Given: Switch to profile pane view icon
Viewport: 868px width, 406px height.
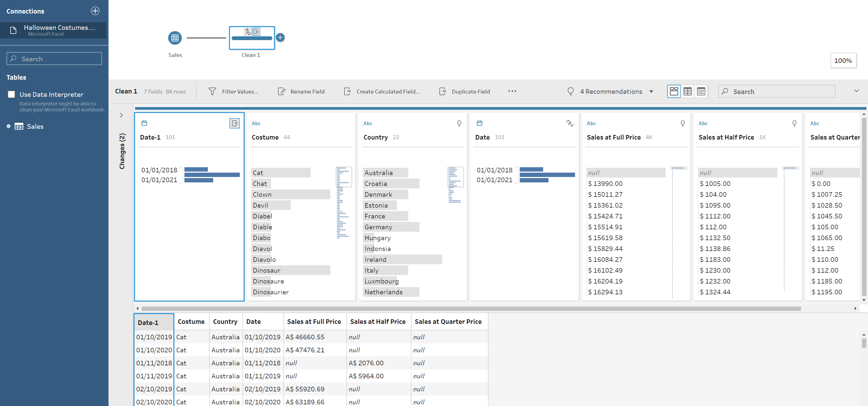Looking at the screenshot, I should click(674, 91).
